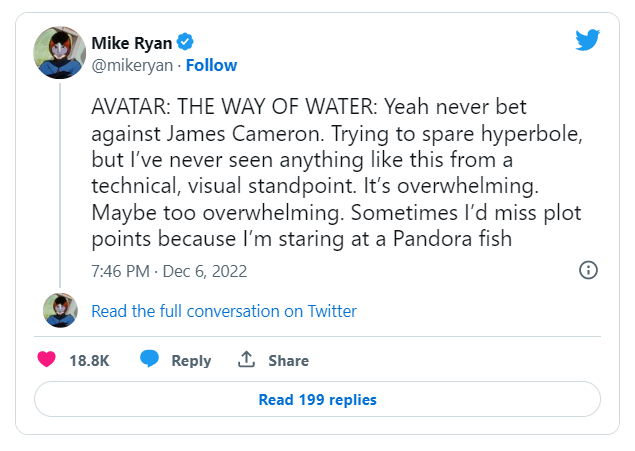Screen dimensions: 635x451
Task: Click the blue verified badge beside Mike Ryan
Action: (185, 42)
